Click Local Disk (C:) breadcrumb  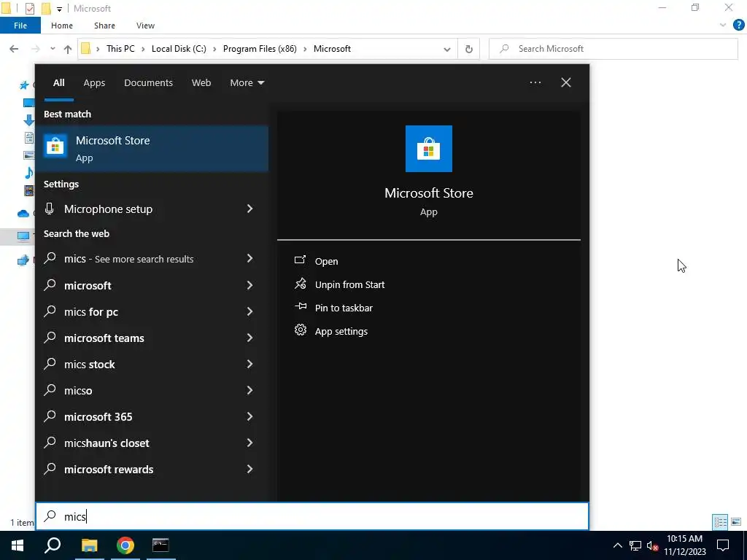(x=179, y=49)
